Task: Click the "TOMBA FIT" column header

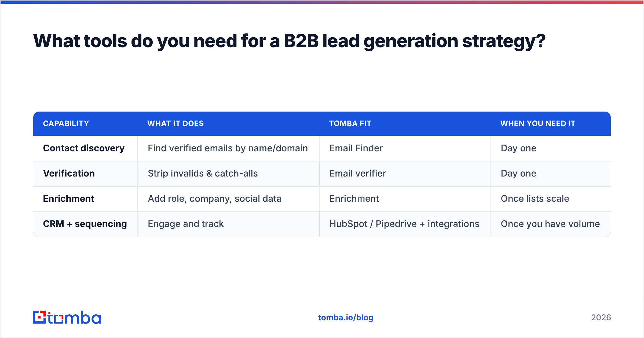Action: tap(350, 123)
